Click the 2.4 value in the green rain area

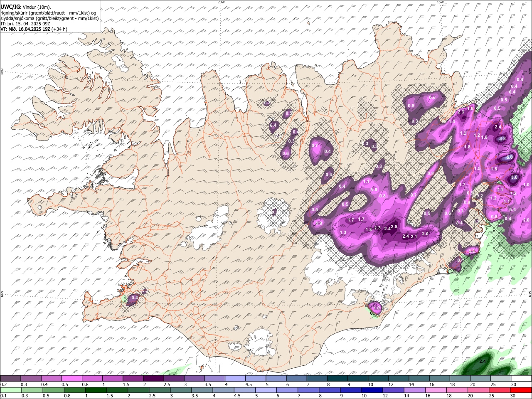point(483,361)
